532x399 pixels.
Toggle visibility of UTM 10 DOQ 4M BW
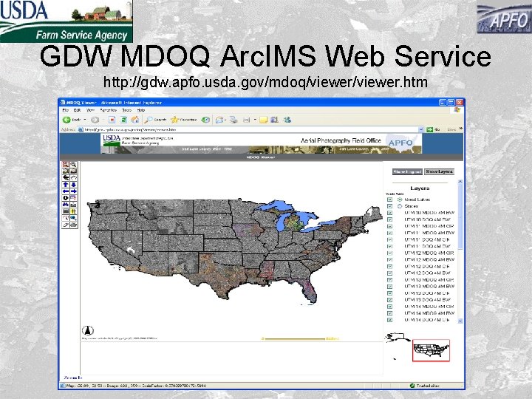click(x=389, y=219)
